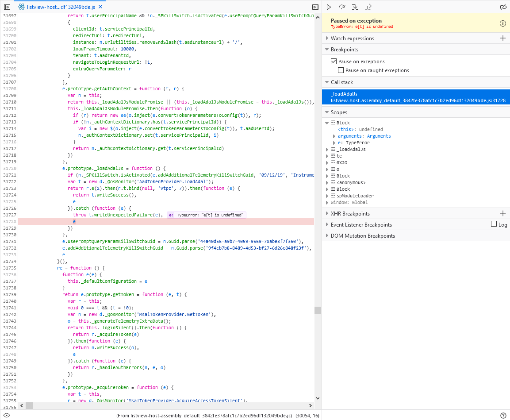Expand the spModuleLoader scope
The height and width of the screenshot is (420, 510).
click(x=327, y=196)
